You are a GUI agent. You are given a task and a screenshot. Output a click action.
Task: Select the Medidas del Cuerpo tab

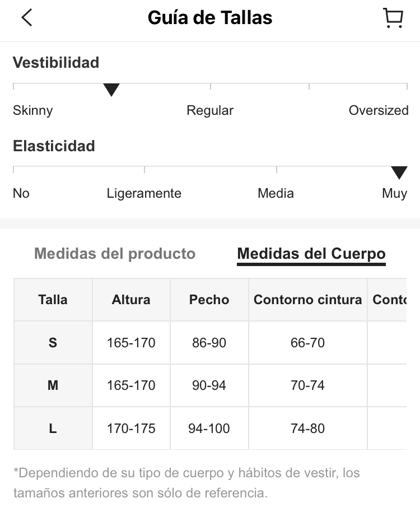tap(311, 254)
